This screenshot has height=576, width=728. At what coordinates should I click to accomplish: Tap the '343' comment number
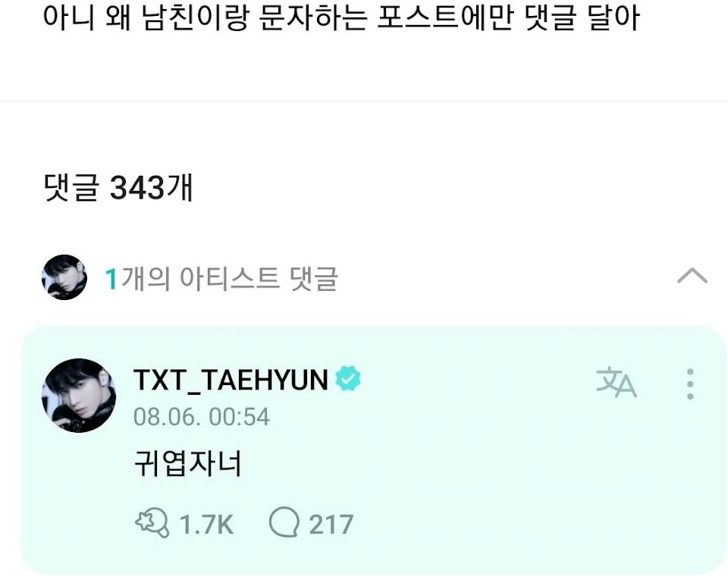click(x=137, y=188)
